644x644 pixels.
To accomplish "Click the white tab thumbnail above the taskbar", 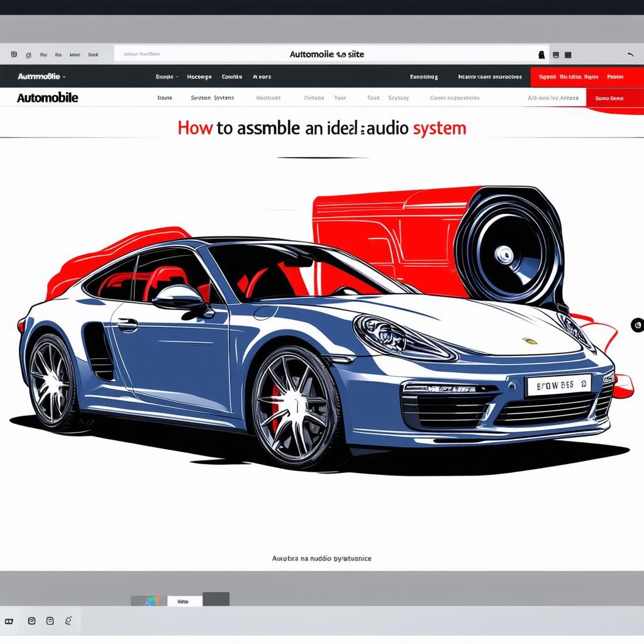I will [x=184, y=601].
